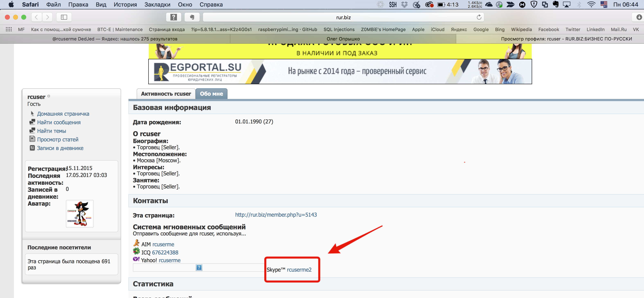Click the Skype rcuserme2 contact link

[x=299, y=270]
